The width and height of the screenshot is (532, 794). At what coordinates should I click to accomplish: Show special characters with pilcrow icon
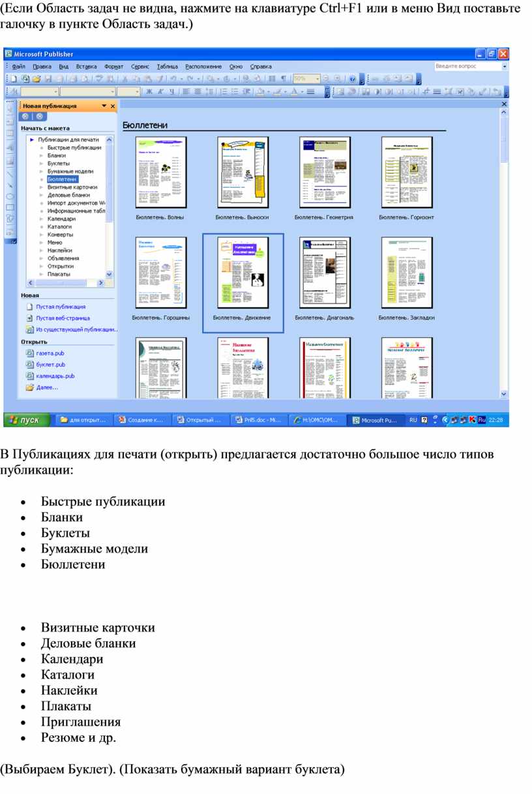tap(284, 79)
